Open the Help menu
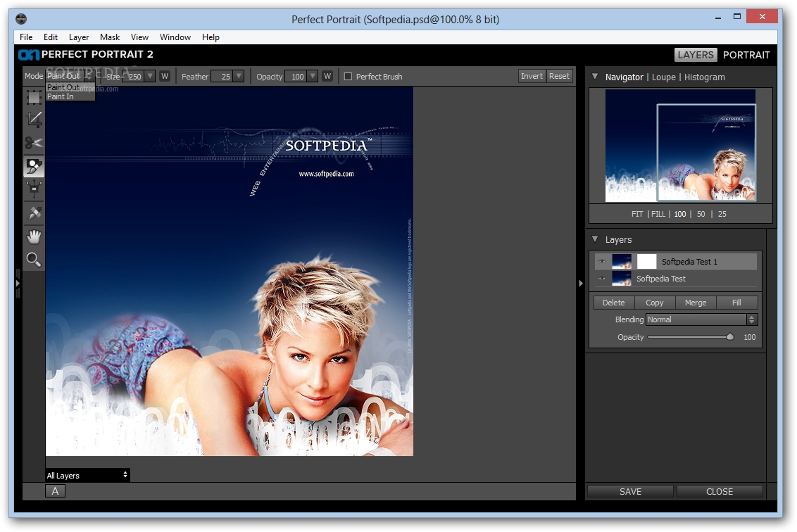The height and width of the screenshot is (532, 797). (x=211, y=37)
